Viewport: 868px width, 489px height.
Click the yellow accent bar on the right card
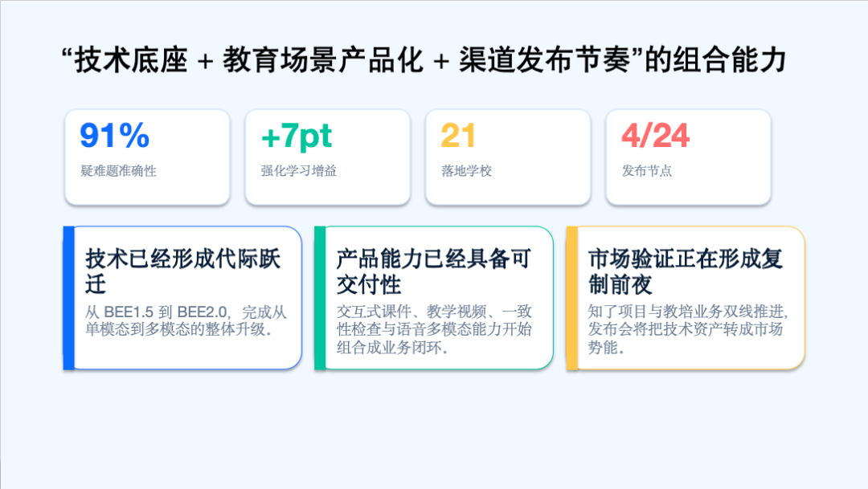click(x=571, y=298)
